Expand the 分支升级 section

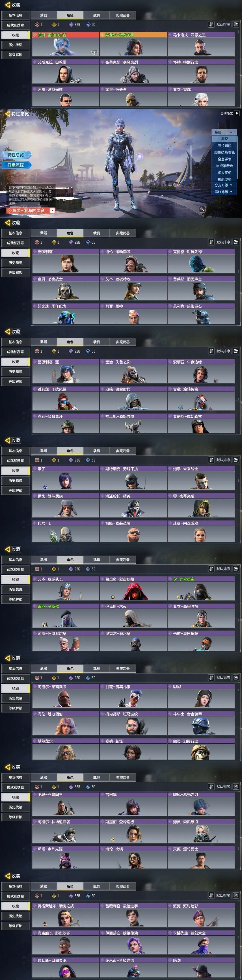pos(224,185)
